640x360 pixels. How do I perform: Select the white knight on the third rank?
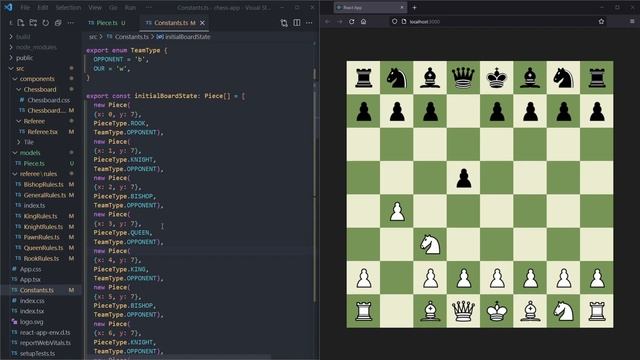[x=430, y=244]
